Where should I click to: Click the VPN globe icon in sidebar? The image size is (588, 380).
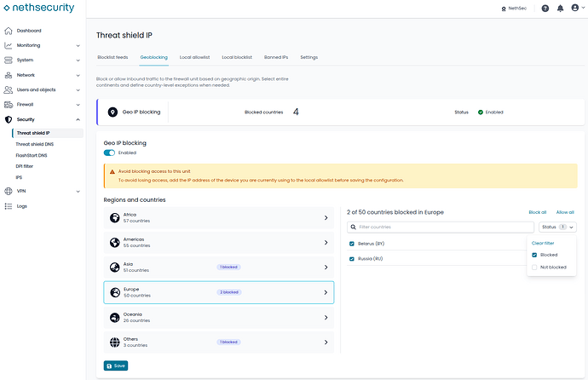(9, 191)
